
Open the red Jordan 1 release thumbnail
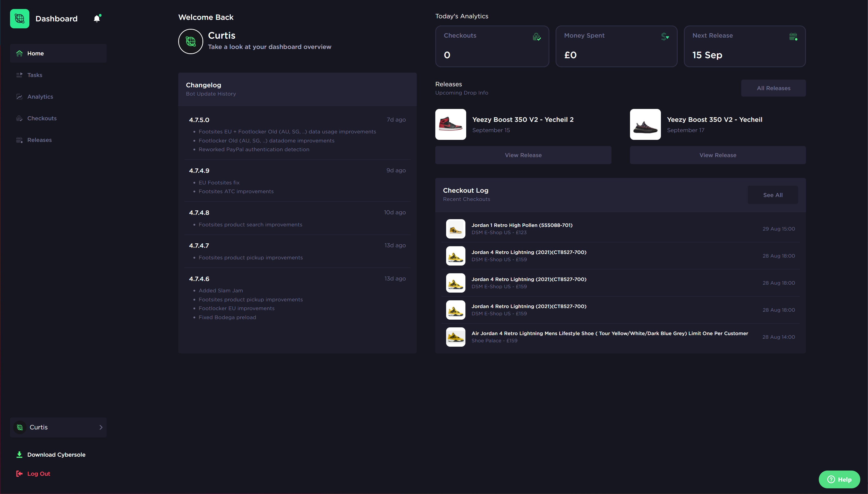coord(450,124)
